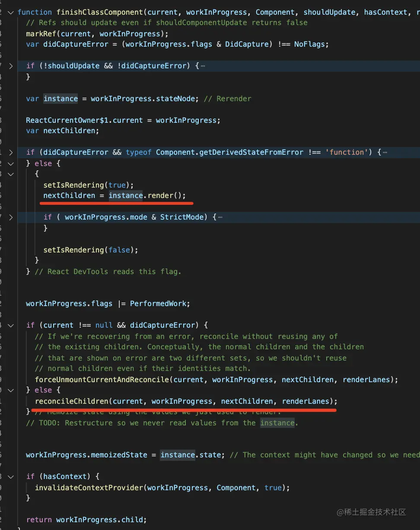The image size is (420, 530).
Task: Click the reconcileChildren function name
Action: tap(71, 401)
